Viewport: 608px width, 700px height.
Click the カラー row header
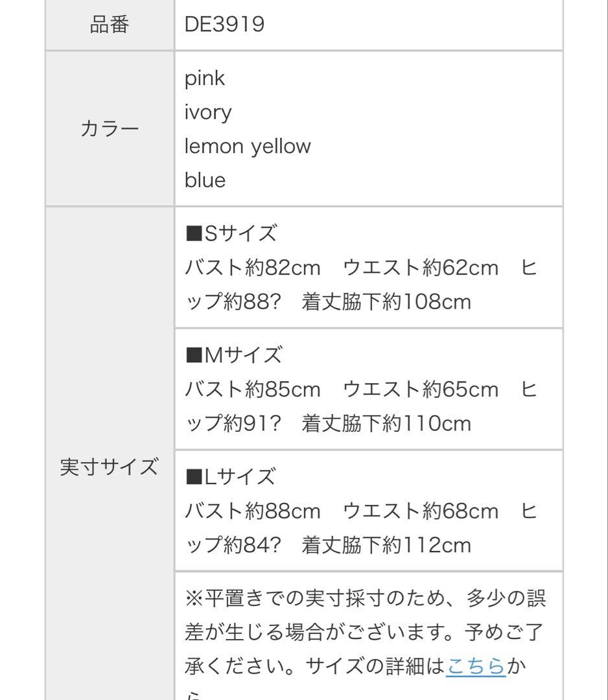(x=110, y=129)
